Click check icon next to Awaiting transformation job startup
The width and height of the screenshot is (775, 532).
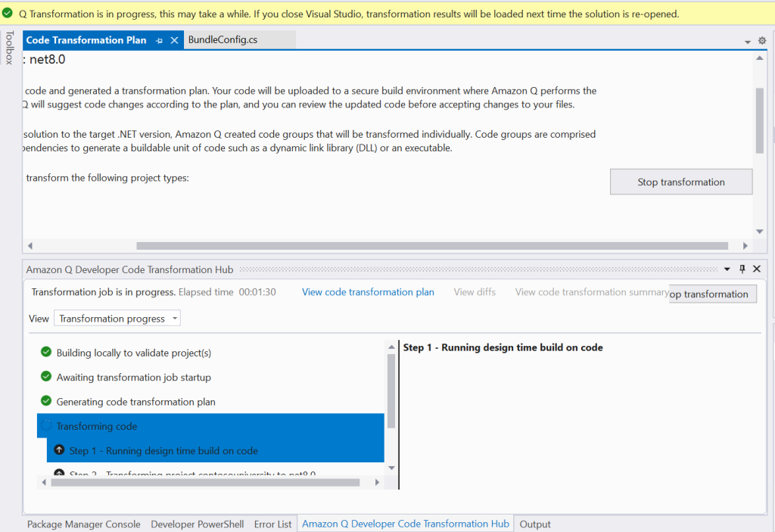pyautogui.click(x=45, y=377)
